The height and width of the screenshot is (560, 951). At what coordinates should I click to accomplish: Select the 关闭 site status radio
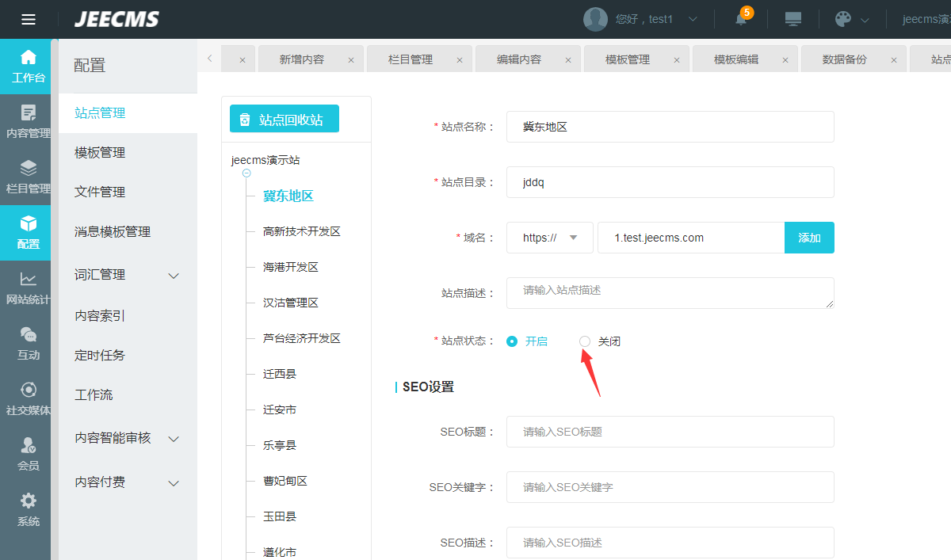(x=585, y=341)
